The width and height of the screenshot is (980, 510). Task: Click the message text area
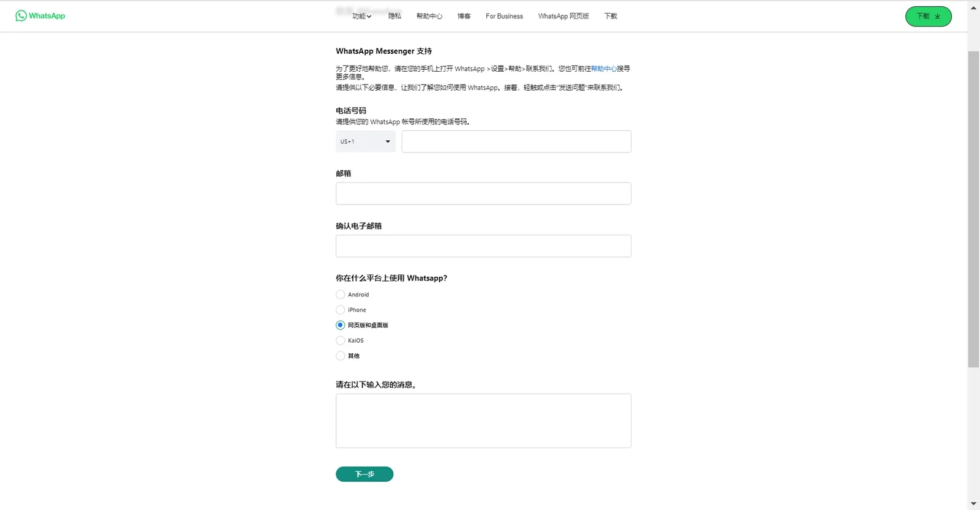coord(483,421)
